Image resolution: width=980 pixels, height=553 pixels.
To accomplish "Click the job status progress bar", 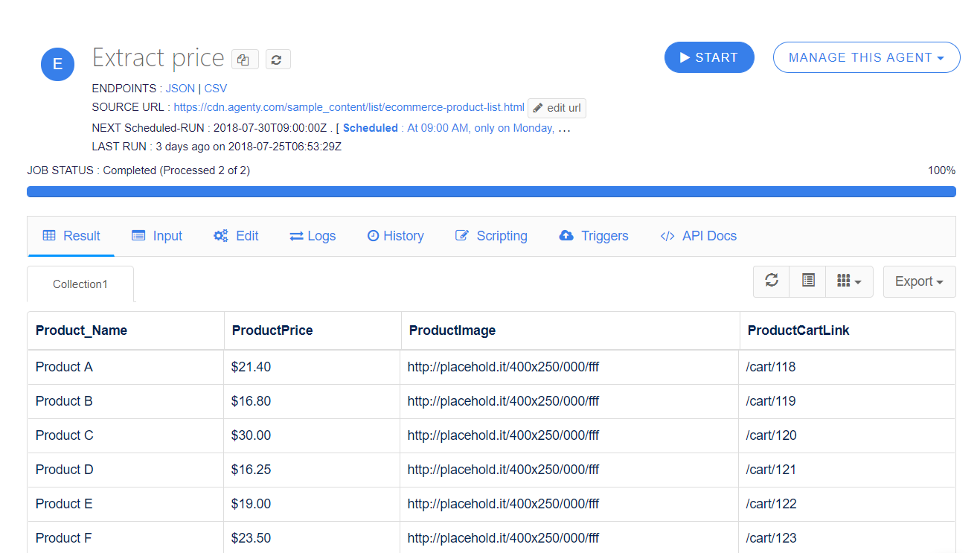I will pos(491,192).
